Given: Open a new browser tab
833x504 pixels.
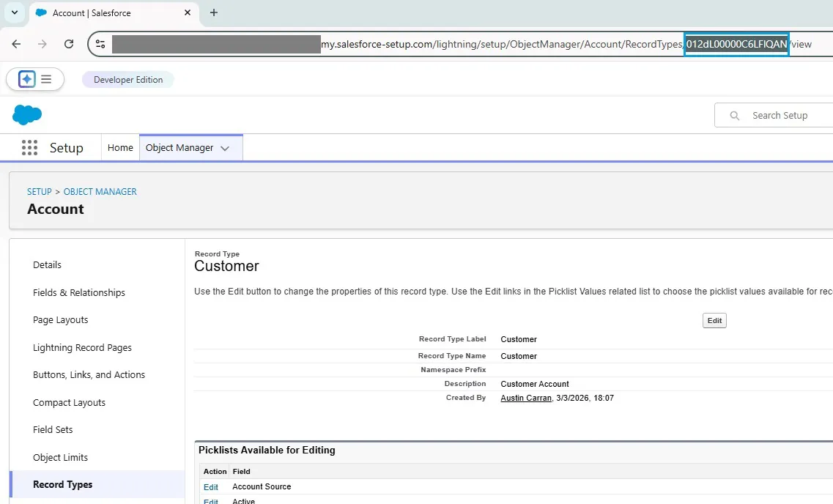Looking at the screenshot, I should (x=214, y=12).
